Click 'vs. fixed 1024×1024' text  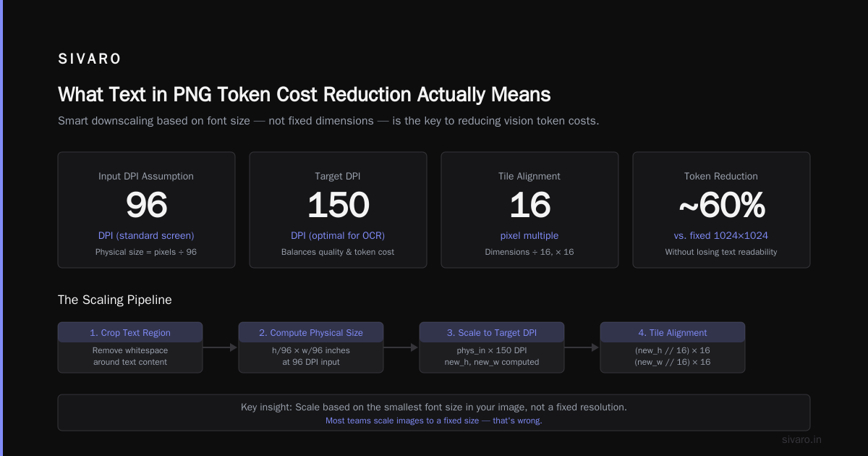point(721,235)
